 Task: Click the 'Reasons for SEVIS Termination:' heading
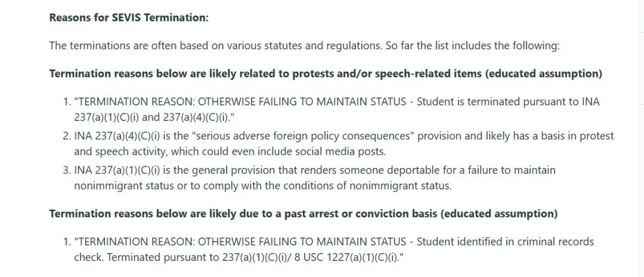129,18
